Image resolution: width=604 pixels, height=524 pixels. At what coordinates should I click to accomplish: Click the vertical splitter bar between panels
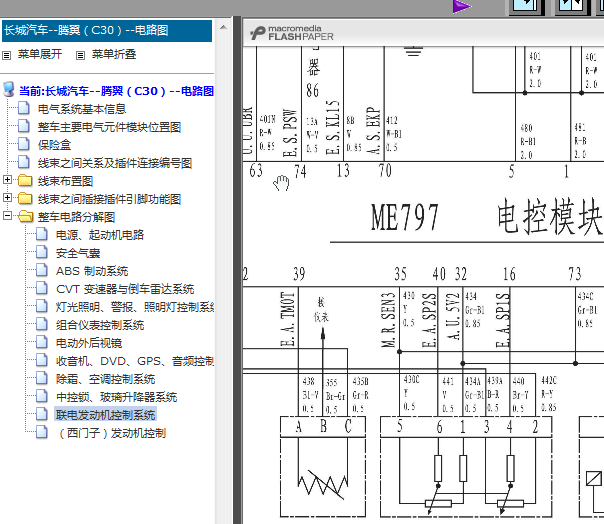click(237, 270)
